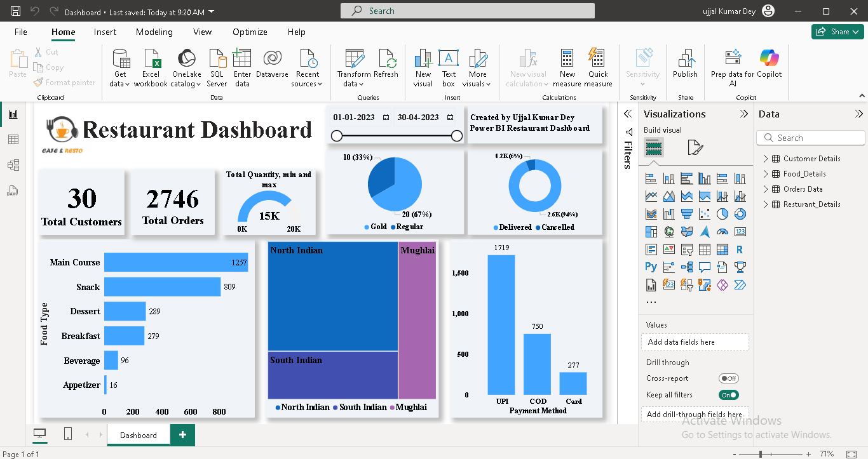Insert a Text box
The width and height of the screenshot is (868, 459).
coord(449,60)
